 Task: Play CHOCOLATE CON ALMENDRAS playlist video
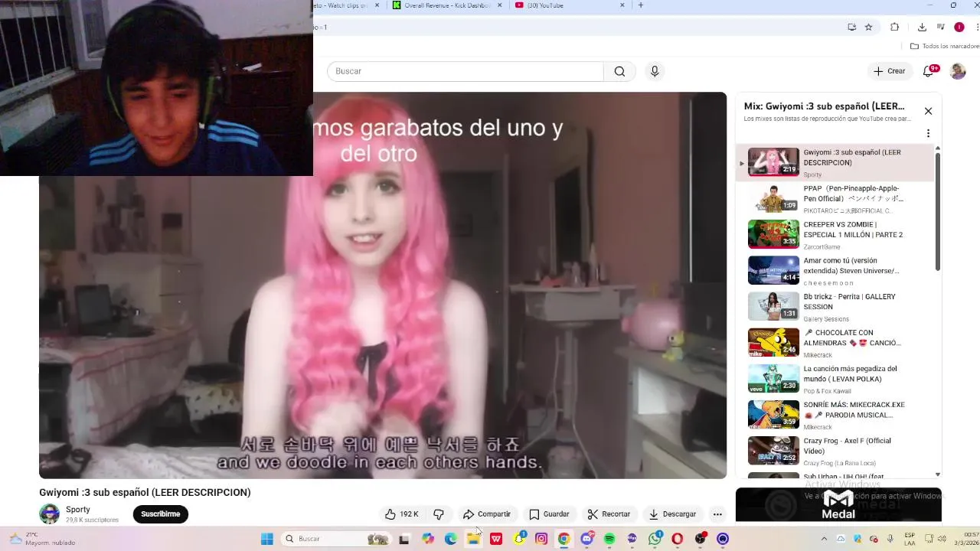pyautogui.click(x=835, y=342)
